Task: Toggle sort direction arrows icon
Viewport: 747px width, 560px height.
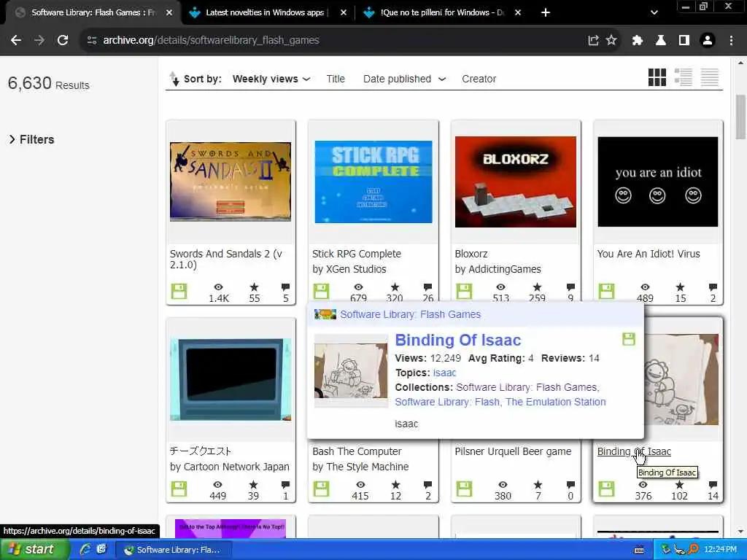Action: (x=174, y=79)
